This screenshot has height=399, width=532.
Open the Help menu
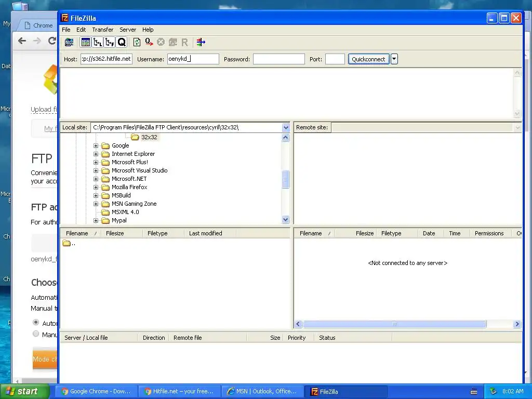148,30
